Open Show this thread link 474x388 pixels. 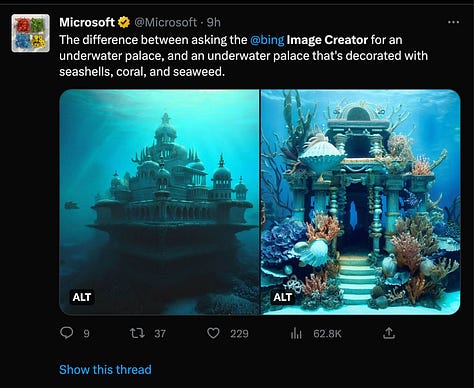[105, 369]
